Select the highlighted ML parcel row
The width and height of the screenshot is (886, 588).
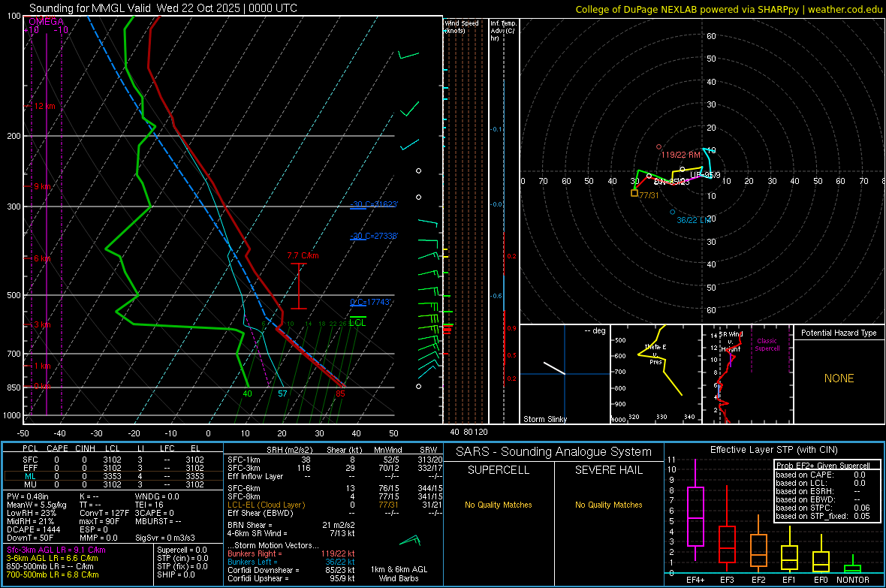112,476
